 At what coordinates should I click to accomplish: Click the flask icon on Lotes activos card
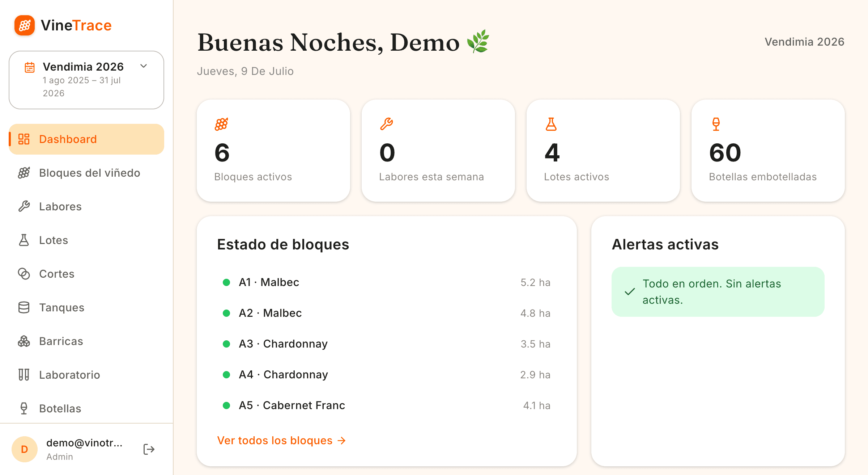click(551, 124)
